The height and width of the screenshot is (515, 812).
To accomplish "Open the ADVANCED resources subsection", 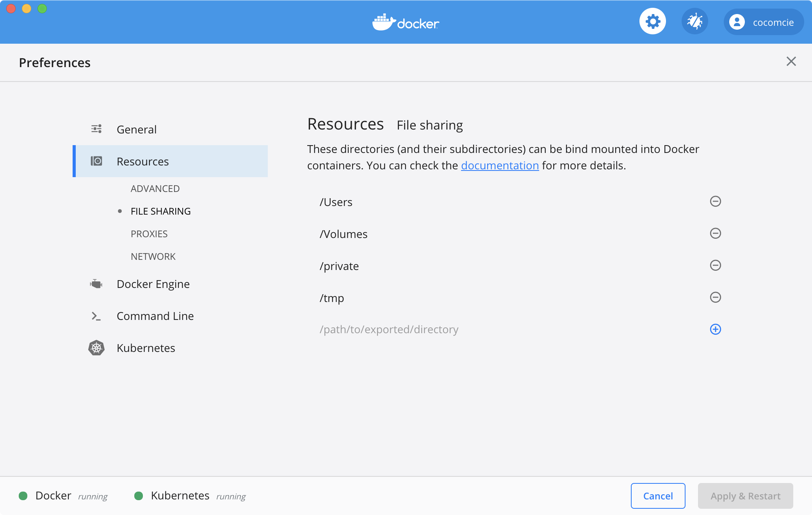I will 155,189.
